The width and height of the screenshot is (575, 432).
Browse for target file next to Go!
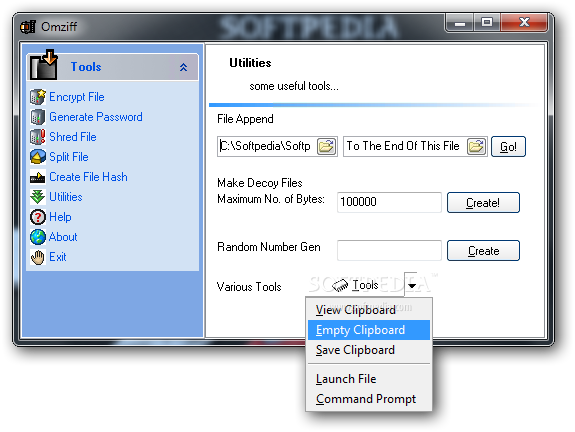click(476, 146)
